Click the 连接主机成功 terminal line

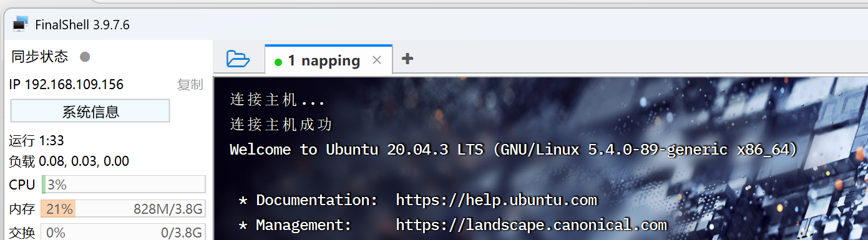coord(281,125)
